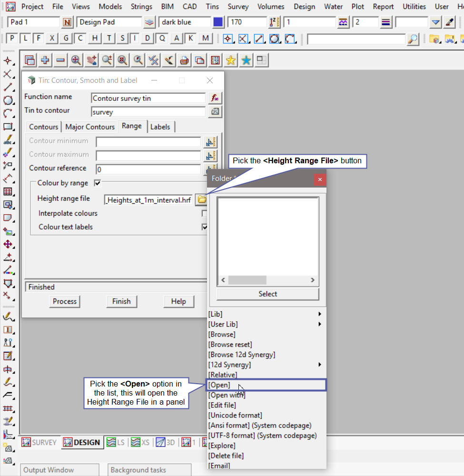Click the Select button in Folder popup

pos(267,294)
